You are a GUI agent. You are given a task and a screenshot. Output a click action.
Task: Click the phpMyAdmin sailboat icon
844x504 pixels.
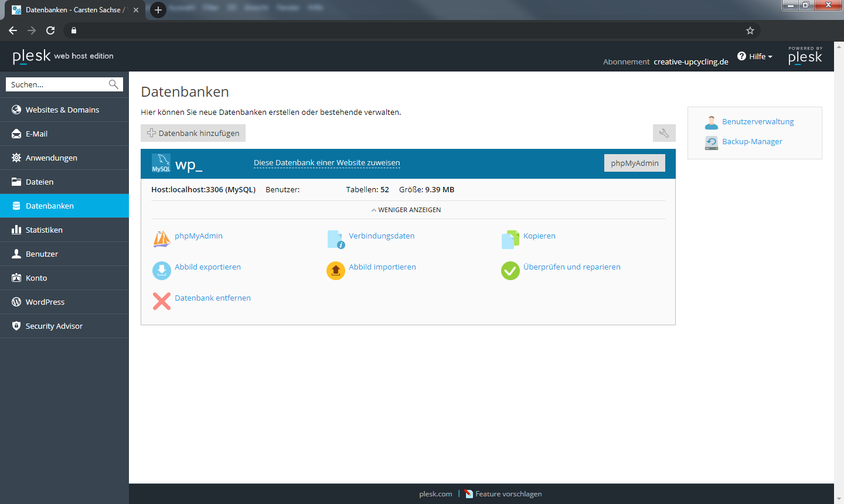(162, 239)
